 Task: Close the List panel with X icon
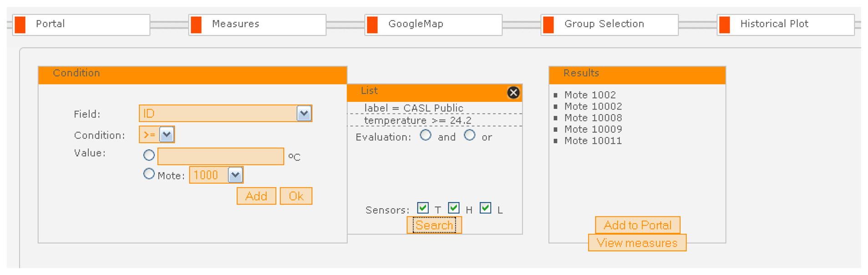[513, 93]
